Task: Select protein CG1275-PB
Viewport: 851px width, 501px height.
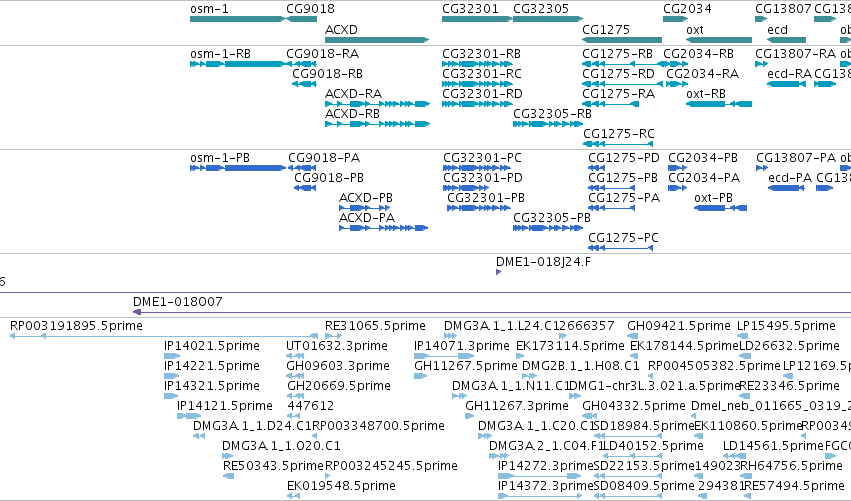Action: [x=612, y=188]
